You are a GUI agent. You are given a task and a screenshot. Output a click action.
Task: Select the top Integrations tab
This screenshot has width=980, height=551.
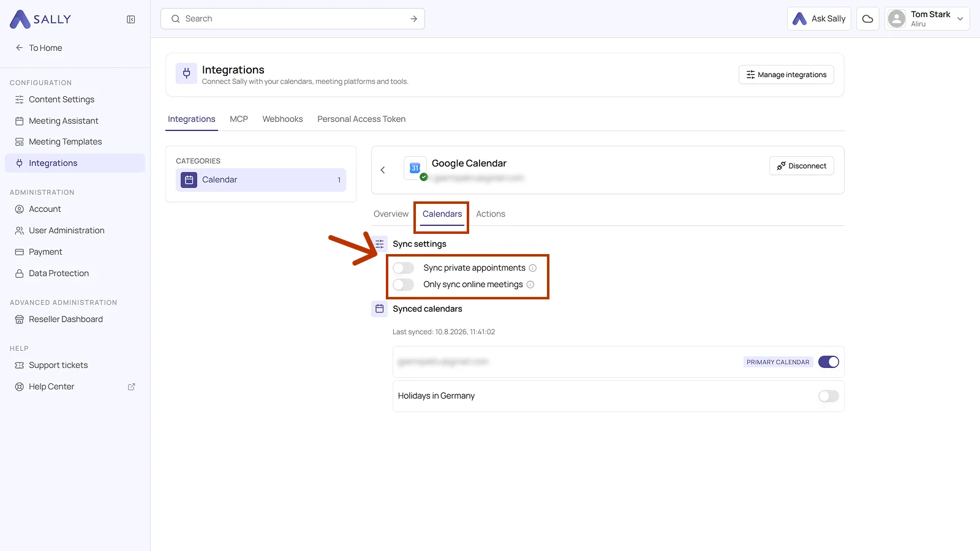(x=192, y=119)
